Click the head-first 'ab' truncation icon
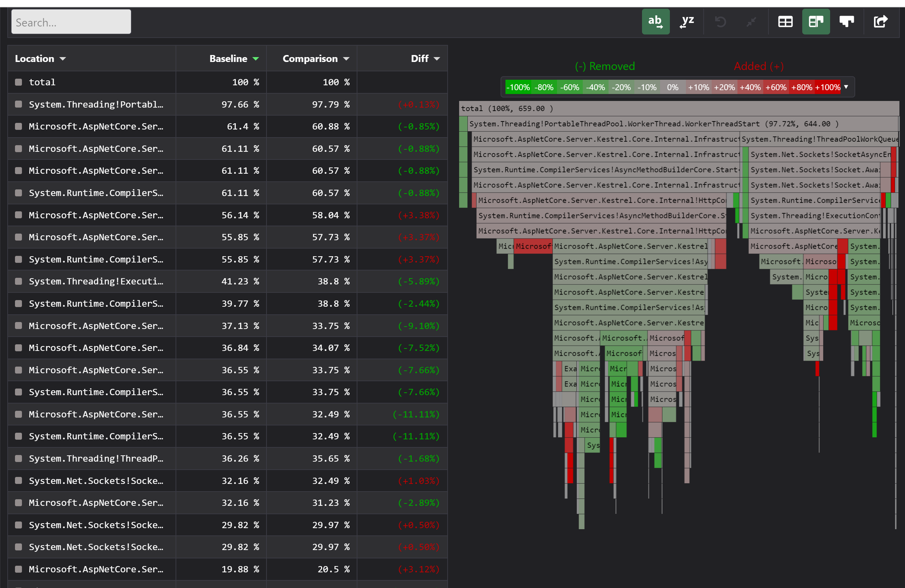Screen dimensions: 905x588 (655, 22)
